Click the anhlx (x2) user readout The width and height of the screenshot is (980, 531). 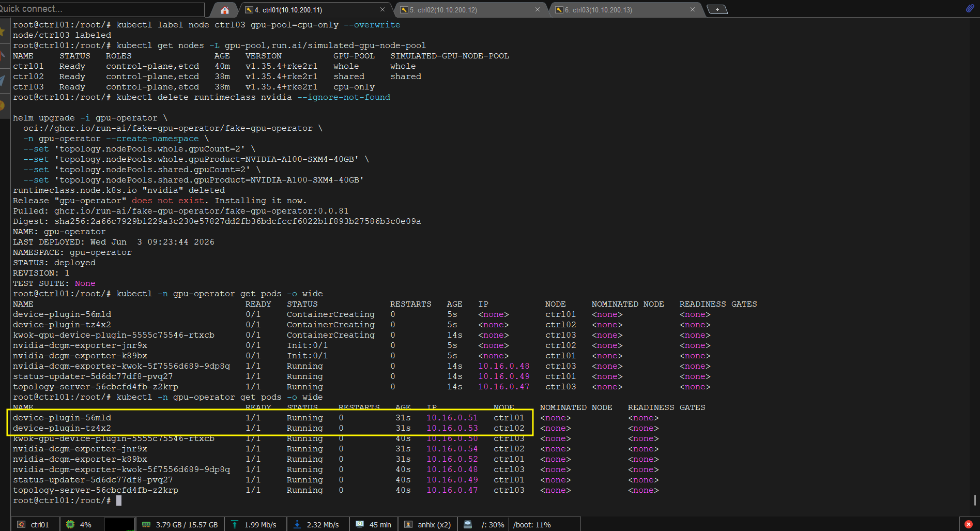click(x=434, y=525)
